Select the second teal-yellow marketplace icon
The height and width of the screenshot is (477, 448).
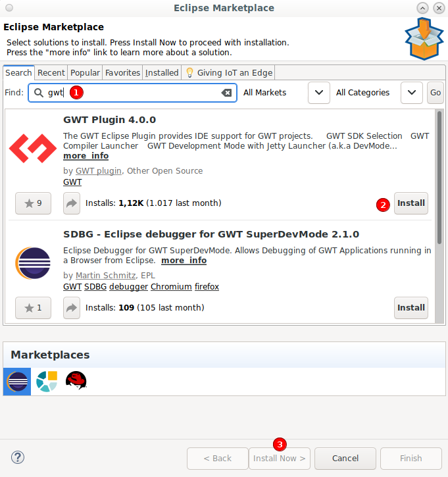click(x=47, y=382)
